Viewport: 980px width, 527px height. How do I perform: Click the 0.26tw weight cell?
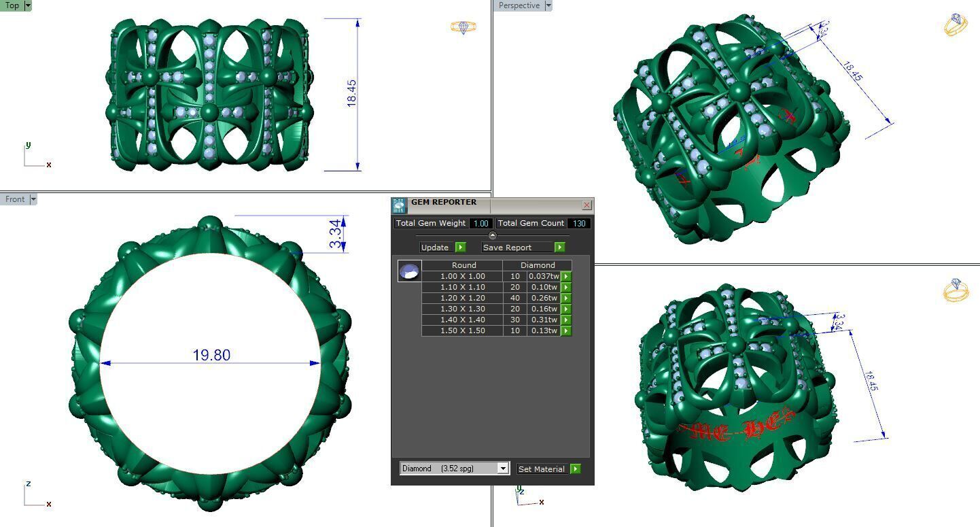pyautogui.click(x=544, y=299)
